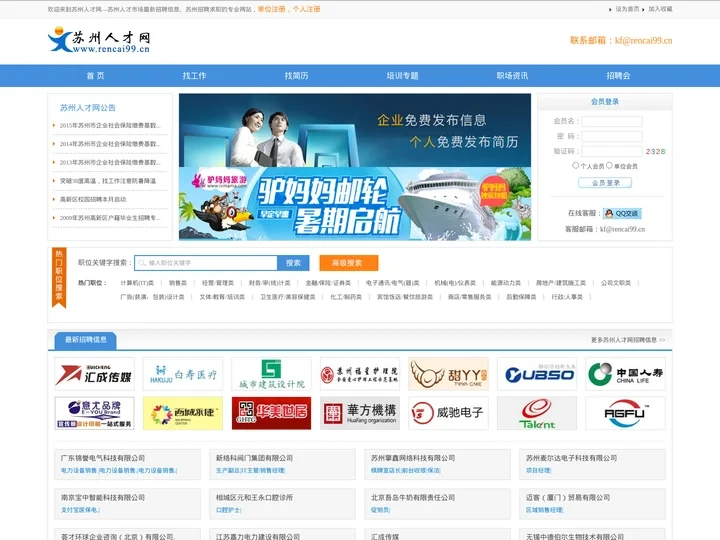Viewport: 720px width, 540px height.
Task: Click the 设为首页 link
Action: tap(627, 9)
